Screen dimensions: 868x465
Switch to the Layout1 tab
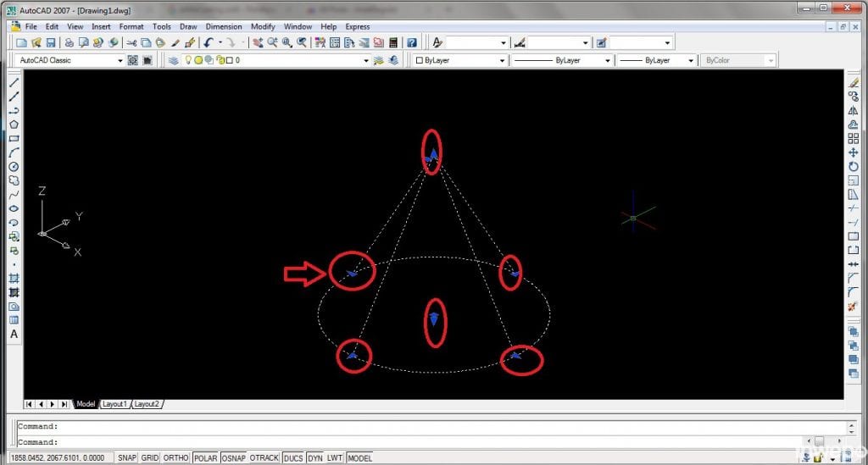click(x=115, y=404)
